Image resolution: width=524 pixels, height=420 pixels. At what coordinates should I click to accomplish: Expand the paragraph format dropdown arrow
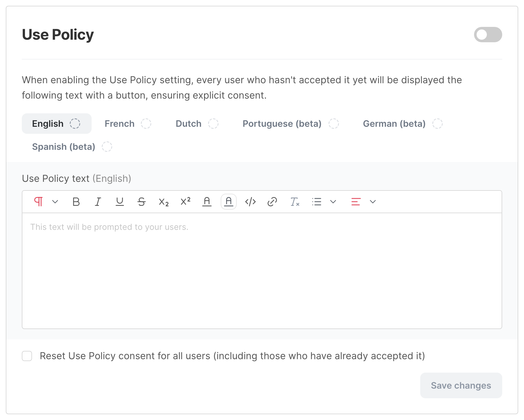point(55,202)
